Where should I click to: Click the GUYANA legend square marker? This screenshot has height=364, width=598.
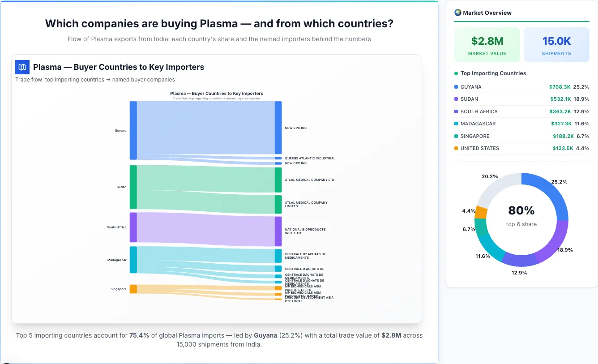click(456, 86)
